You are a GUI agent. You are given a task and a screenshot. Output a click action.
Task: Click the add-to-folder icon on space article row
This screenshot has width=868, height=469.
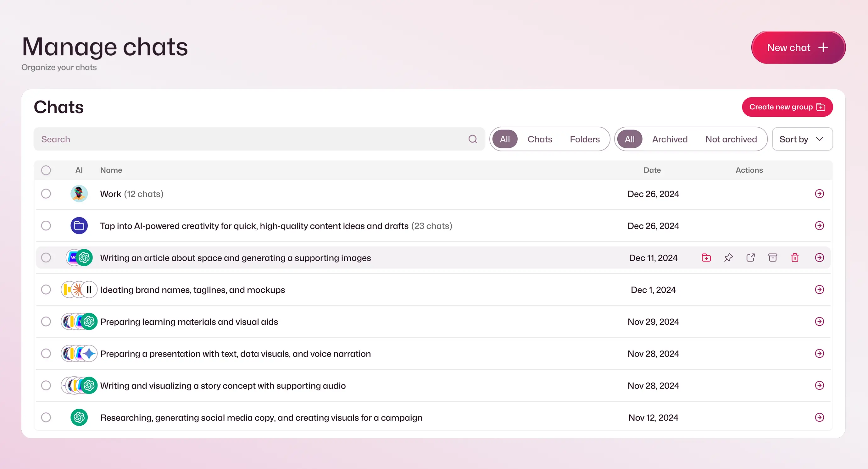coord(706,257)
